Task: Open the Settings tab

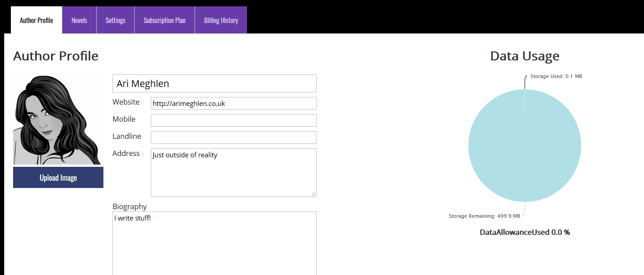Action: (x=115, y=20)
